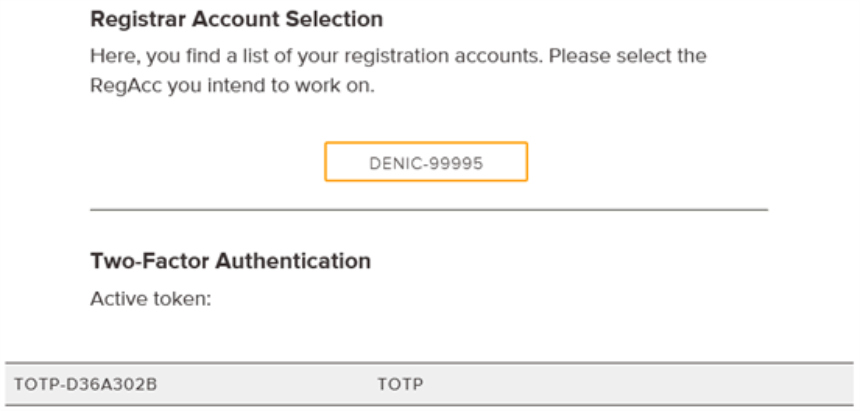Click the word "Registrar" in the top heading
Screen dimensions: 860x411
[133, 19]
